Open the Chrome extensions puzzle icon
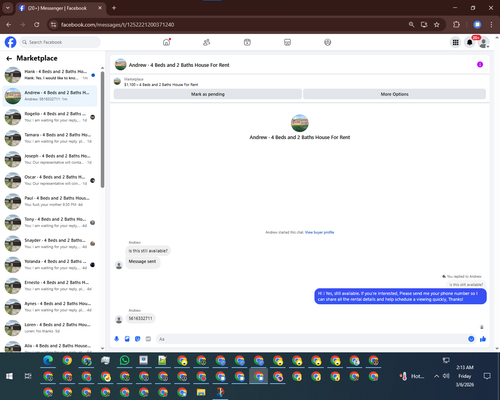500x400 pixels. click(x=456, y=25)
